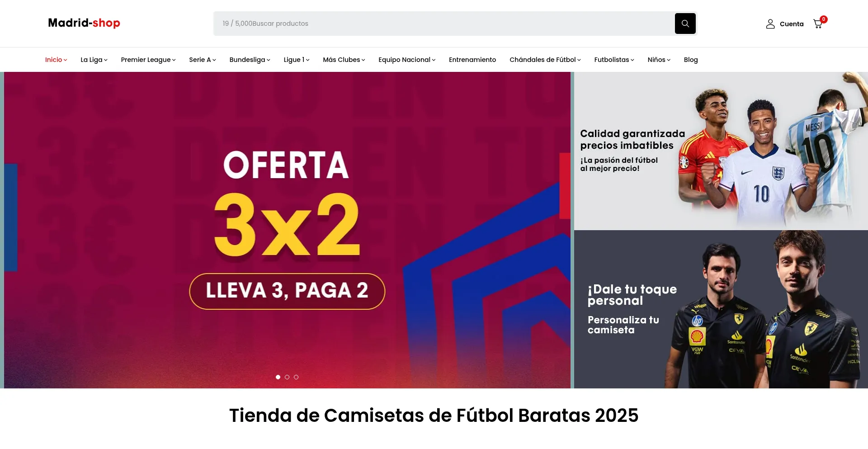
Task: Open the Bundesliga dropdown menu
Action: point(250,60)
